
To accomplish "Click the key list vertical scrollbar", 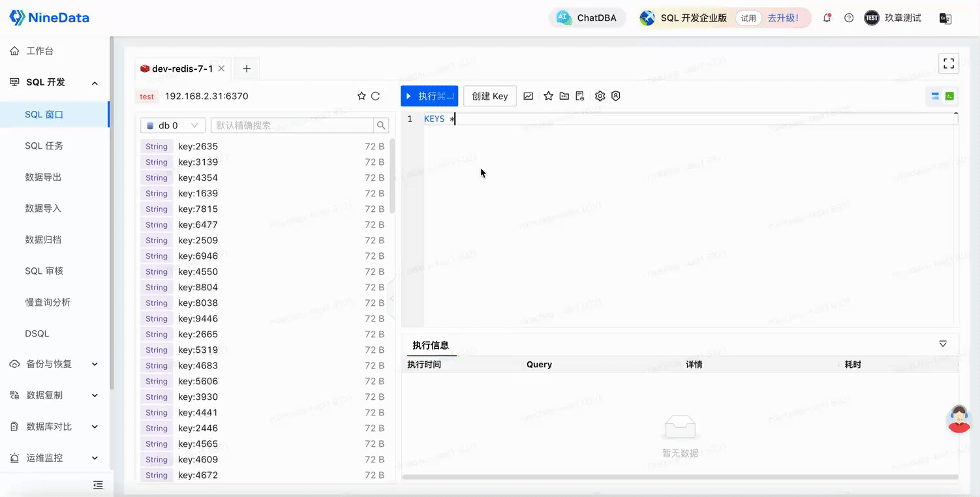I will (x=391, y=176).
